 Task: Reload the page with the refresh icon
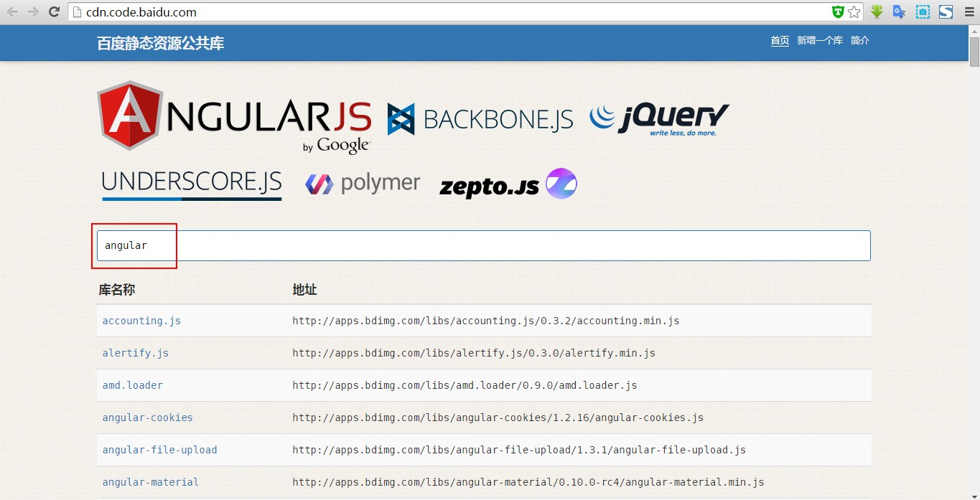[x=54, y=11]
